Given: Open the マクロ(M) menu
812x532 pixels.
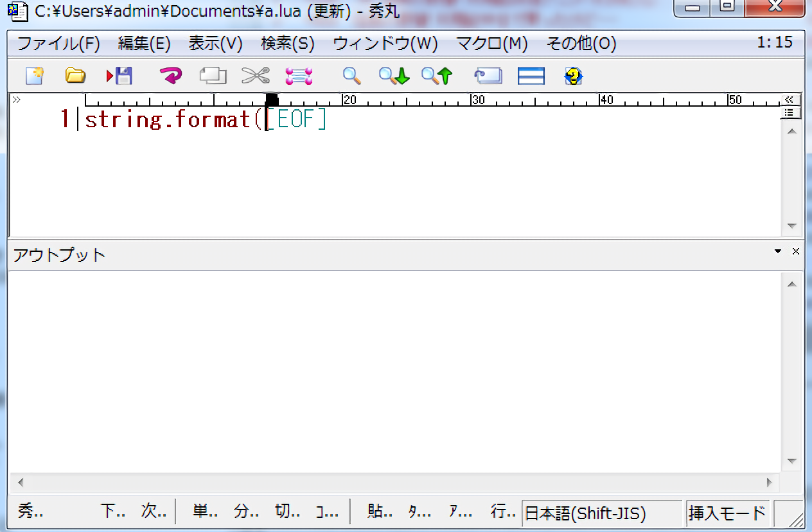Looking at the screenshot, I should coord(491,44).
